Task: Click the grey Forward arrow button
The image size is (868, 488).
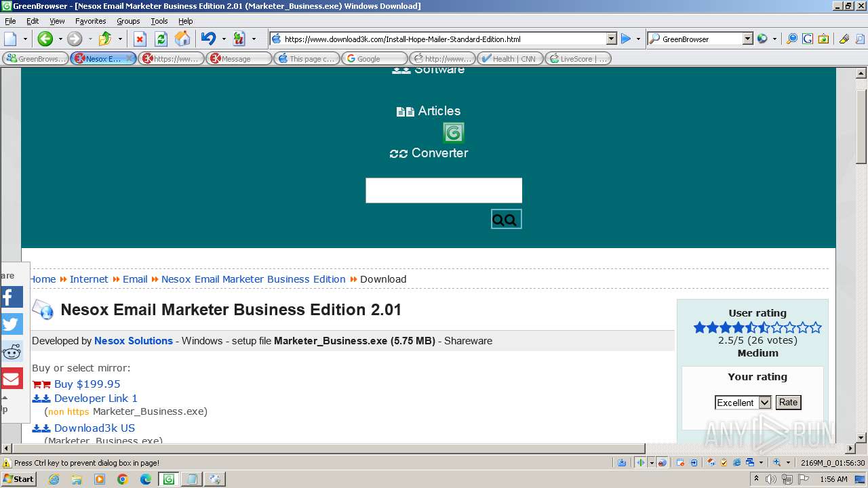Action: coord(75,39)
